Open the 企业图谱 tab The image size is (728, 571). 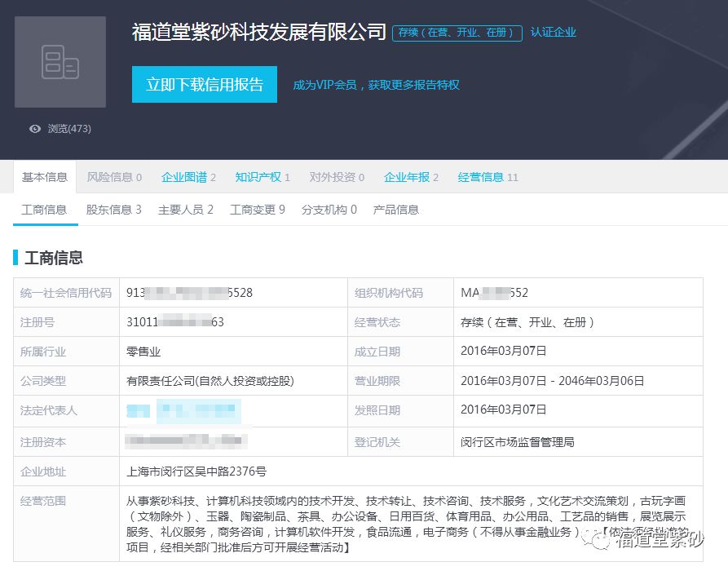click(188, 177)
